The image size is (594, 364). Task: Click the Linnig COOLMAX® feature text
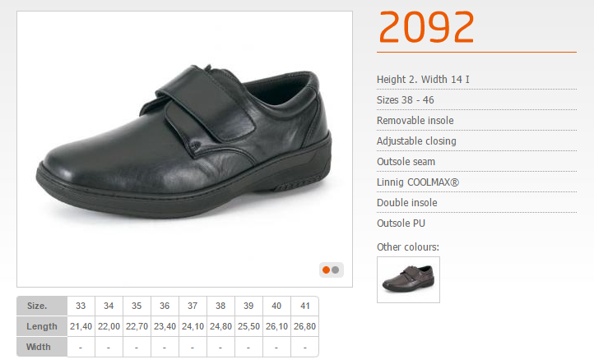pyautogui.click(x=418, y=182)
